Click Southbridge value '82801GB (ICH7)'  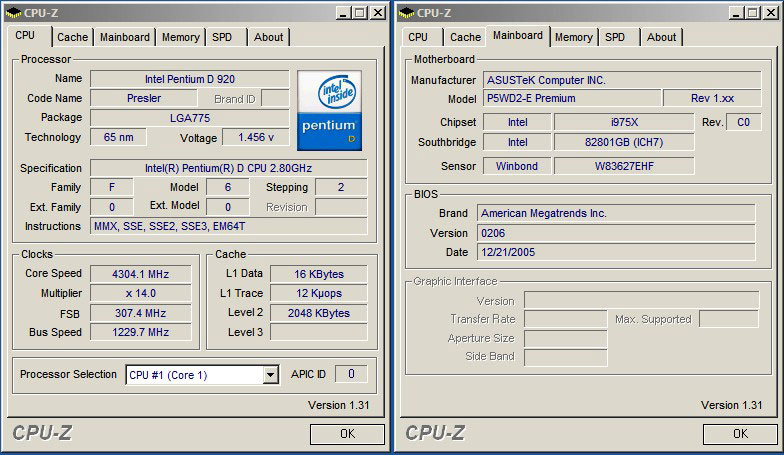pos(624,142)
